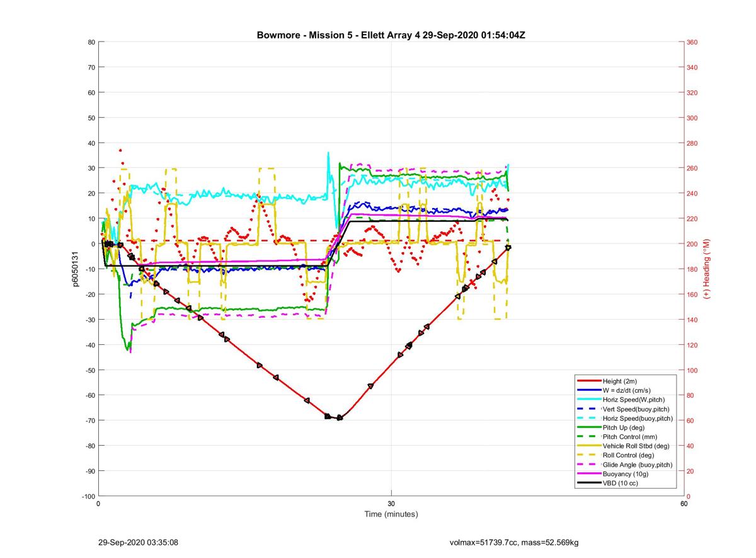This screenshot has width=756, height=558.
Task: Click the '29-Sep-2020 03:35:08' footer timestamp
Action: click(138, 542)
